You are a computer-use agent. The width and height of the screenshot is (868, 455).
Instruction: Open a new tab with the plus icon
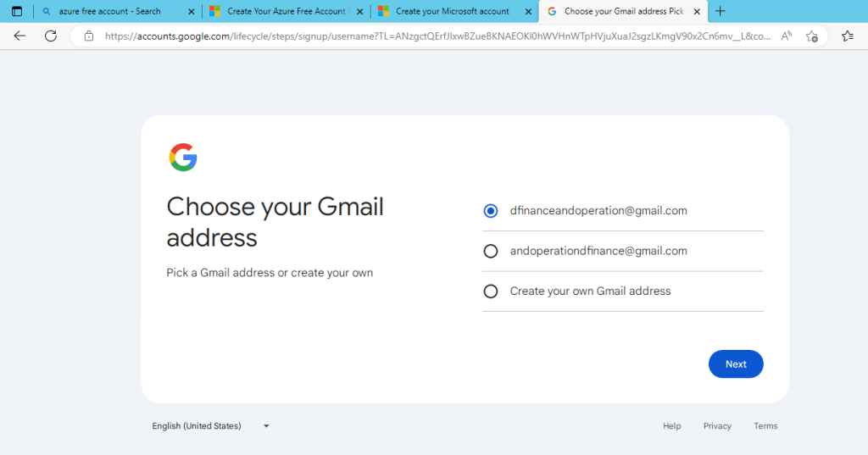pyautogui.click(x=721, y=11)
